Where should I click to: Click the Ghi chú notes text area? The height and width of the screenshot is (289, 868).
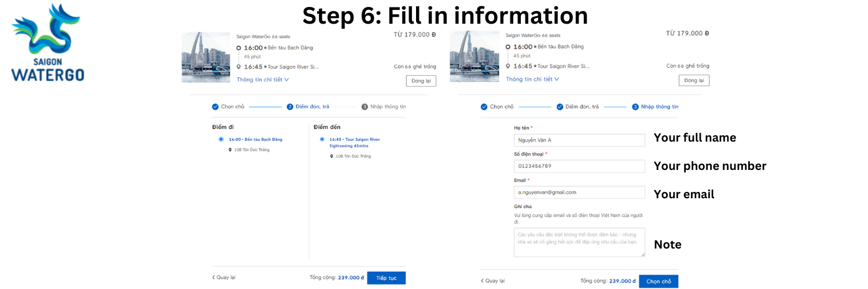coord(579,242)
